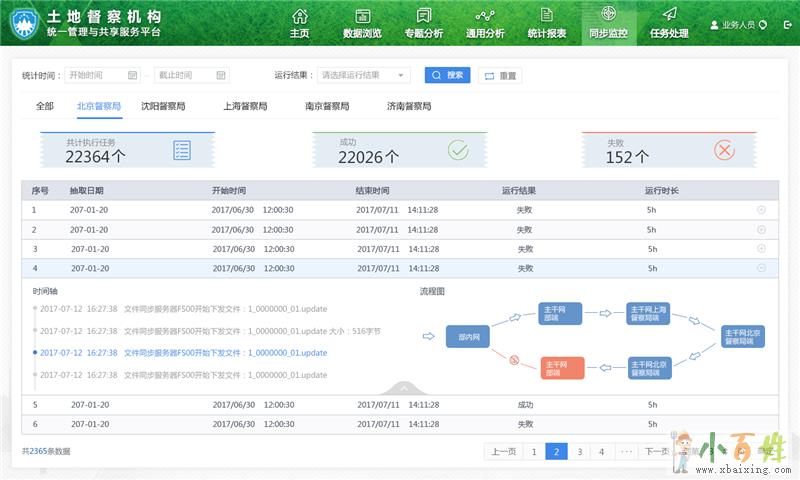
Task: Go to 专题分析 thematic analysis
Action: tap(424, 22)
